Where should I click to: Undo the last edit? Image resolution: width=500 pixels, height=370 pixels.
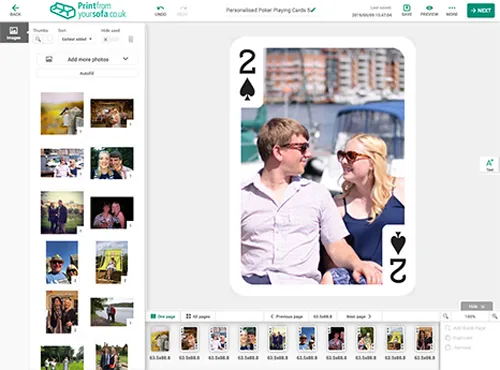click(160, 11)
